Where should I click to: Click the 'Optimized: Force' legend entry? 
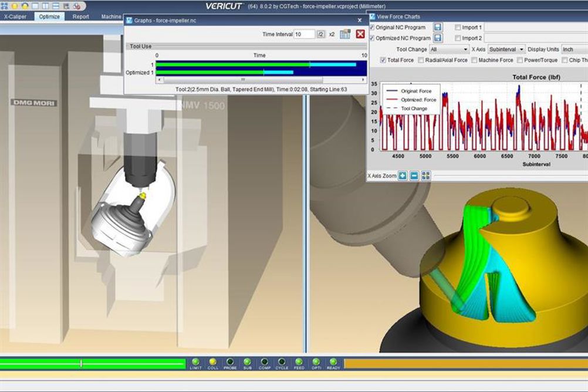418,100
